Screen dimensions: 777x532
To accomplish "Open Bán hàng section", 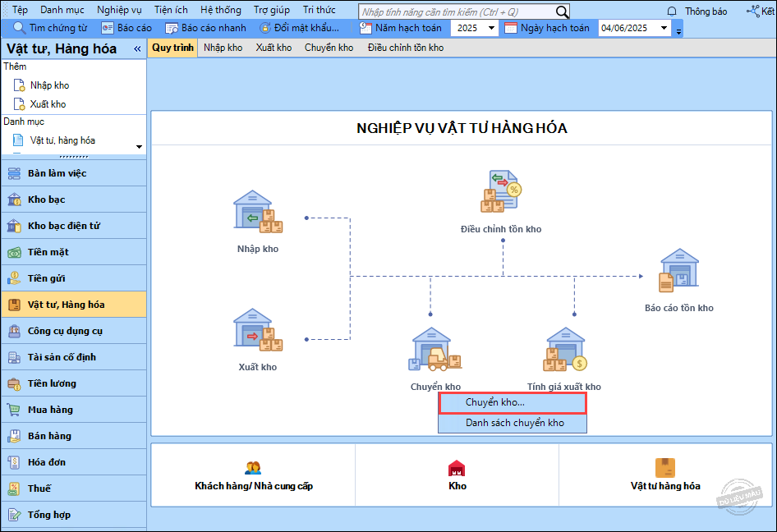I will [74, 436].
